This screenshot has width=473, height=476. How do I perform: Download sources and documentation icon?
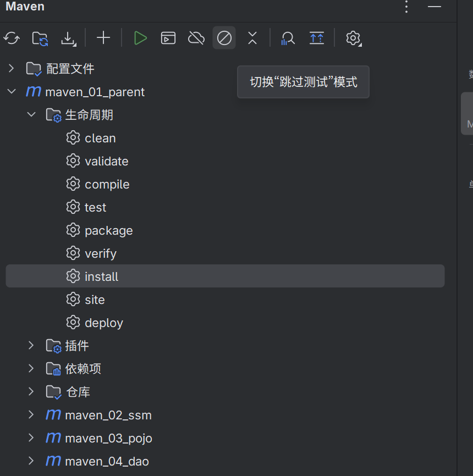pyautogui.click(x=69, y=38)
